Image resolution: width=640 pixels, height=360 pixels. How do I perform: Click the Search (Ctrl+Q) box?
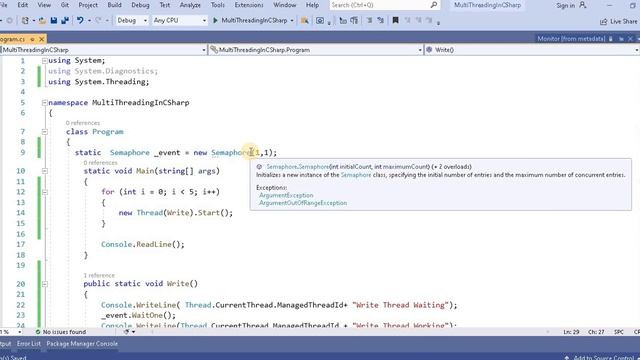pos(384,5)
